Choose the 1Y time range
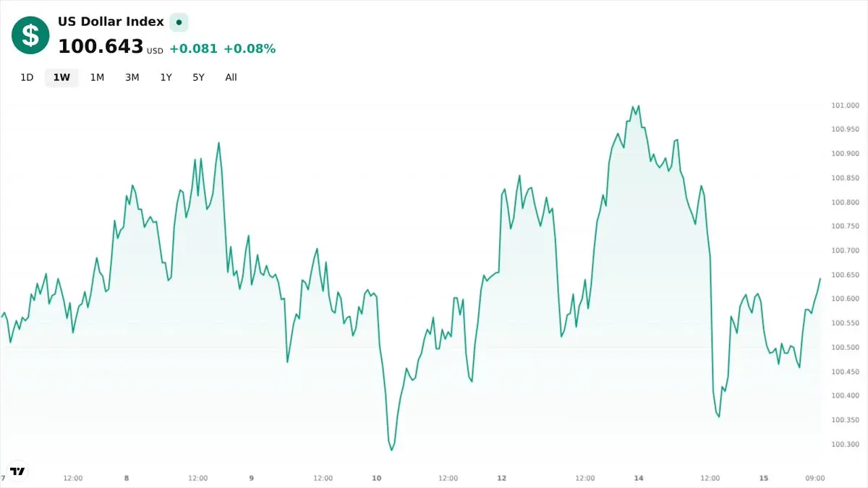Screen dimensions: 868x488 tap(166, 77)
